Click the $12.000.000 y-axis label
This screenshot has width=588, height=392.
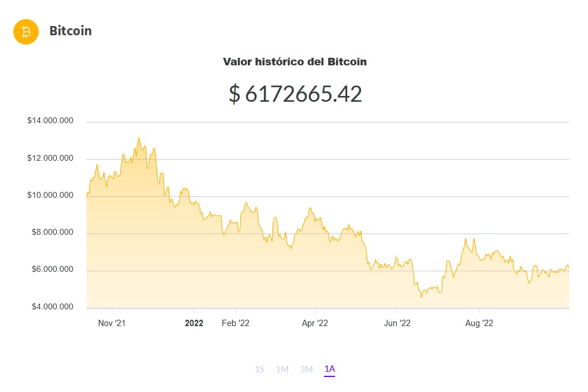(x=50, y=158)
